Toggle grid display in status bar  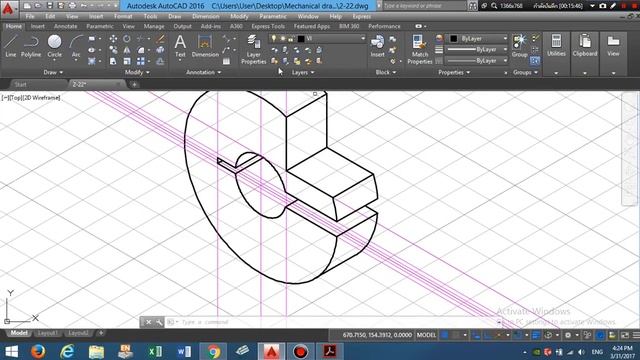click(444, 335)
